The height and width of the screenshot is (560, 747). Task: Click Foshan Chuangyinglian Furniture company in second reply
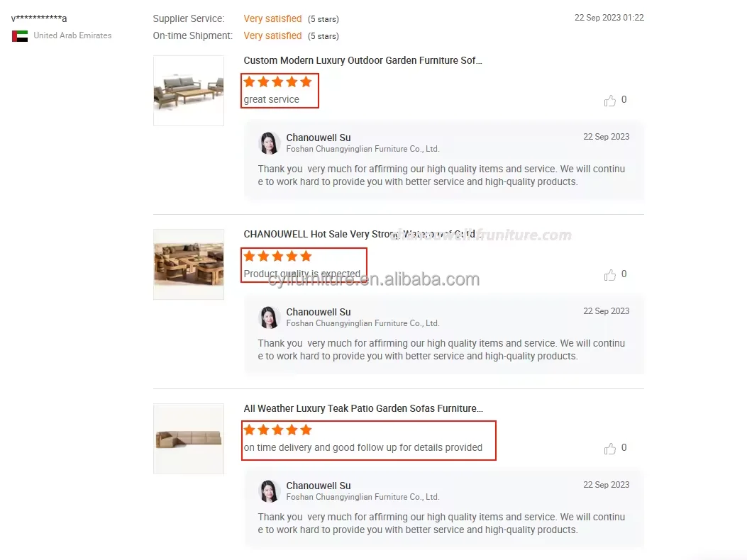363,323
